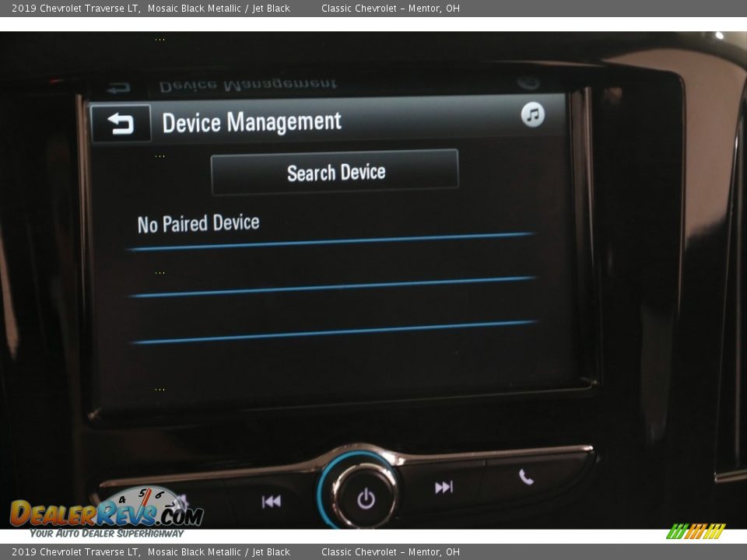Tap the Search Device button

pyautogui.click(x=335, y=172)
